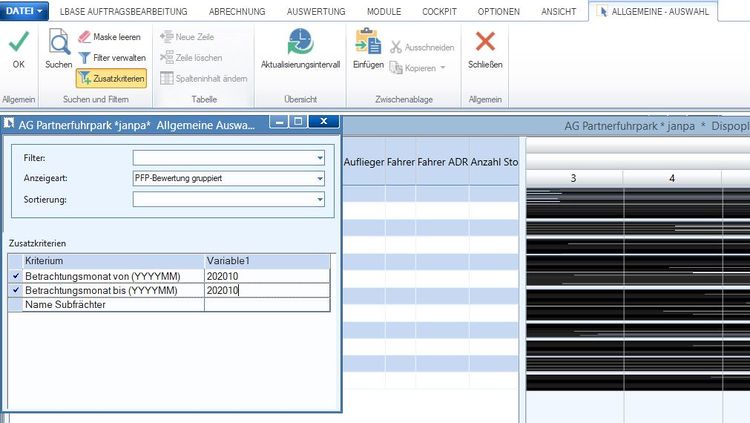Switch to the ABRECHNUNG ribbon tab

(x=237, y=11)
